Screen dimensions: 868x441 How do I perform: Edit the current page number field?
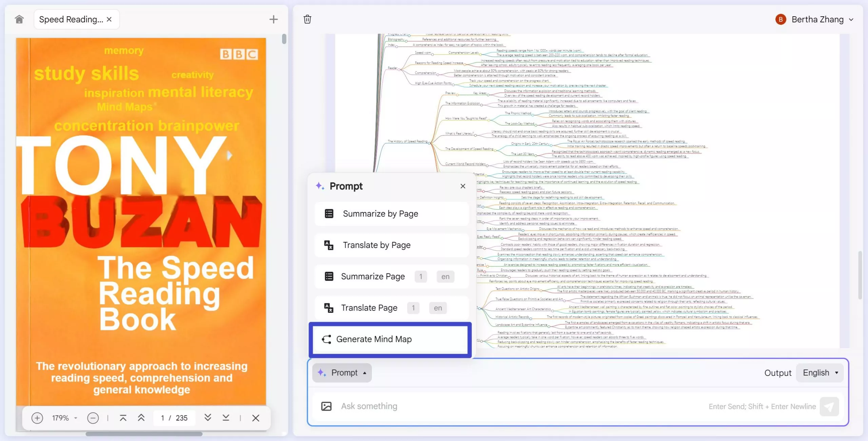[163, 418]
